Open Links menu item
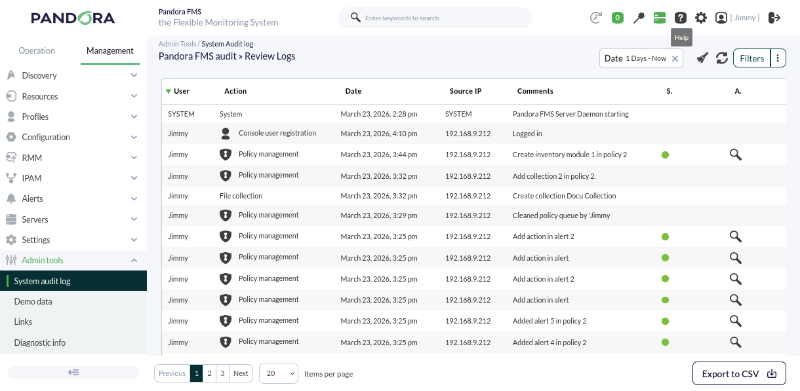The width and height of the screenshot is (800, 391). (x=73, y=322)
